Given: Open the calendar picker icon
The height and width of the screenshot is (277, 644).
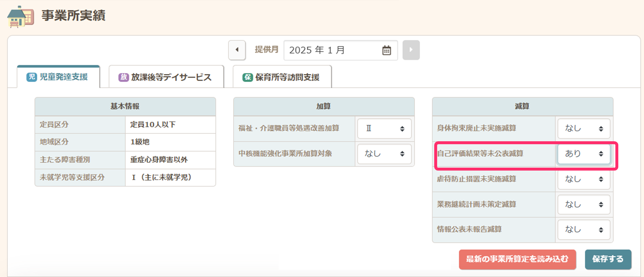Looking at the screenshot, I should click(x=386, y=50).
